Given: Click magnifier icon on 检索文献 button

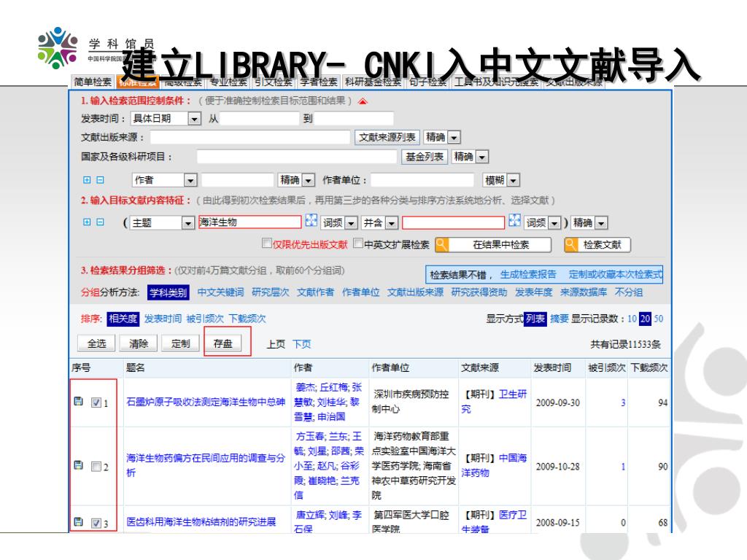Looking at the screenshot, I should (570, 245).
